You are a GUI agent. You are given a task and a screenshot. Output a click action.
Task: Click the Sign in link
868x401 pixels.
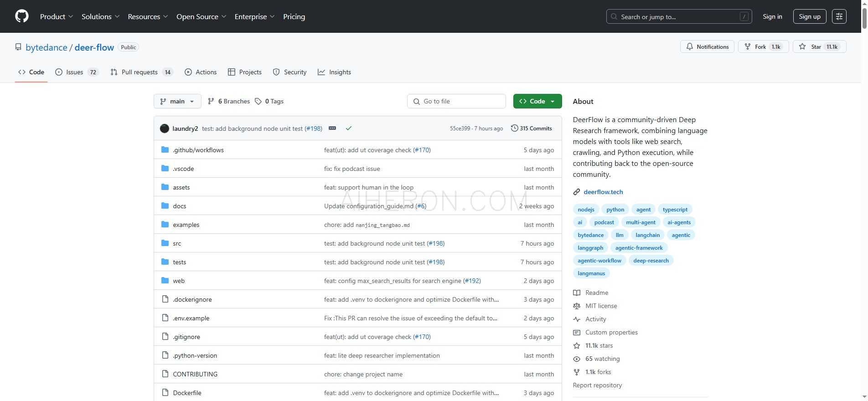pos(772,16)
